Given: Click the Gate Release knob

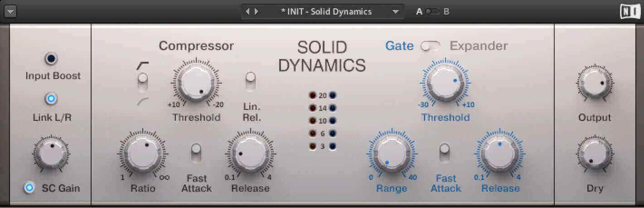Looking at the screenshot, I should point(499,154).
